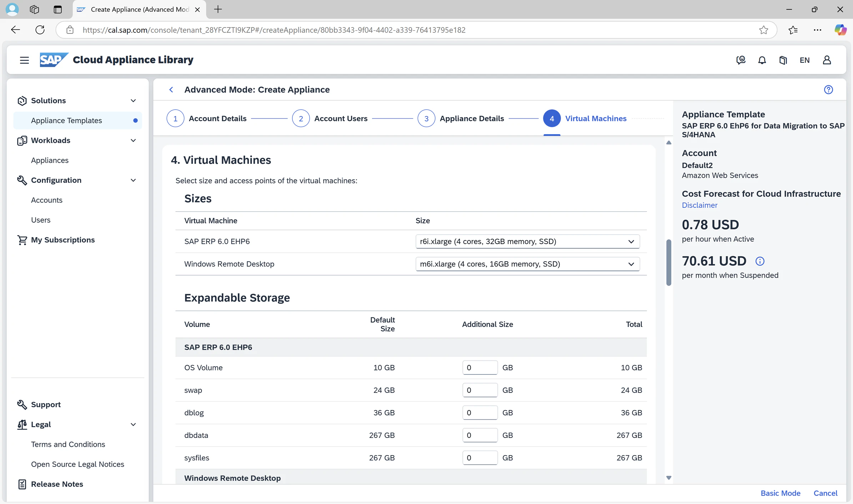853x504 pixels.
Task: Reload the page with the refresh icon
Action: [x=40, y=30]
